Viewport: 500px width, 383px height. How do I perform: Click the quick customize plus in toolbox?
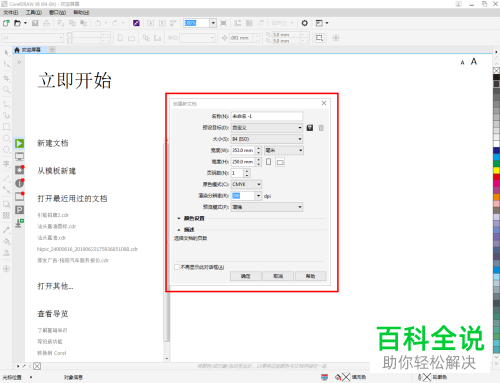[6, 269]
